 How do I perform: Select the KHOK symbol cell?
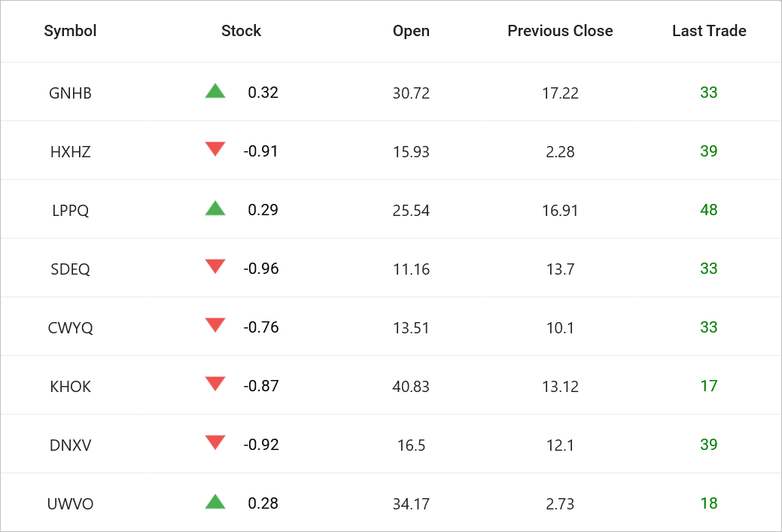click(71, 387)
